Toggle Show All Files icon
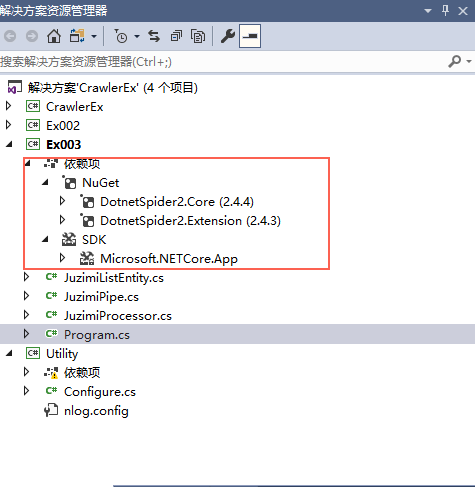 pyautogui.click(x=198, y=36)
